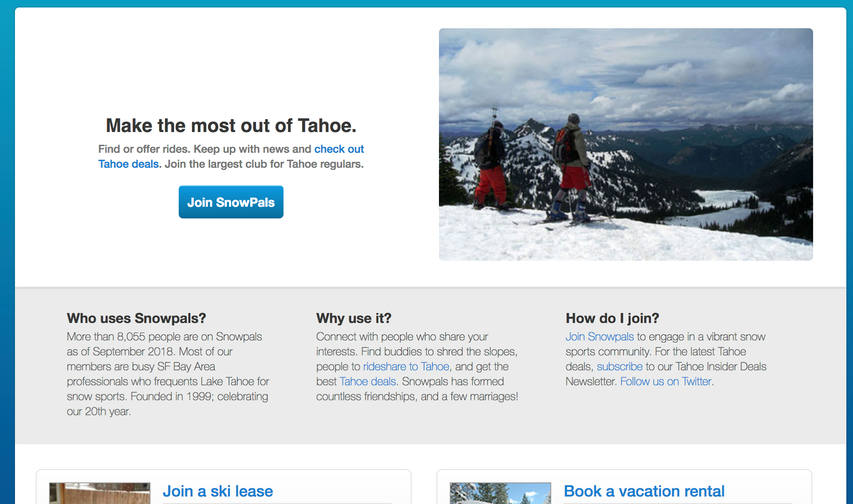Click the Join SnowPals button
Screen dimensions: 853x504
(231, 202)
